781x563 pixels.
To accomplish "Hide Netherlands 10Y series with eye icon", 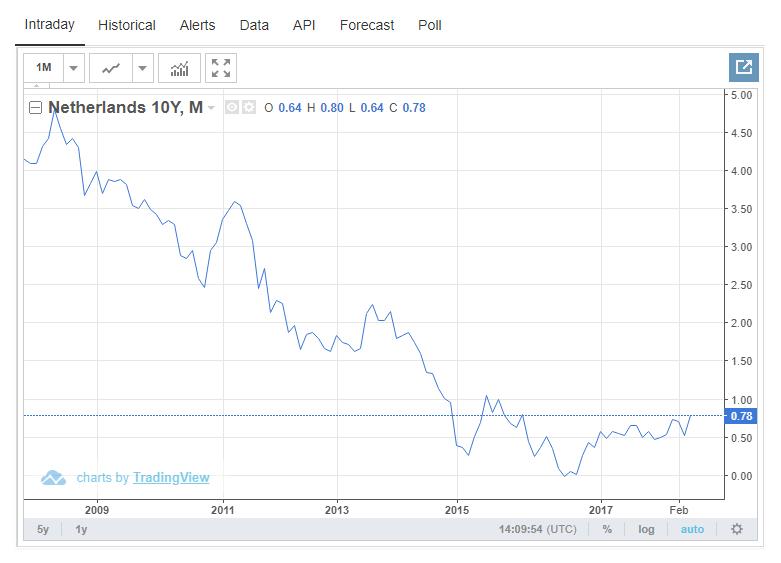I will tap(232, 107).
